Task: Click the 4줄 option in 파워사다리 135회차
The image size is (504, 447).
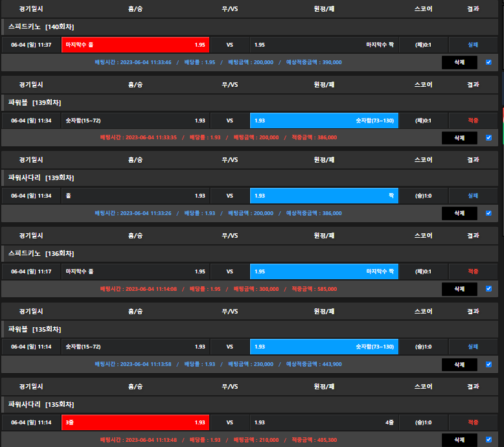Action: 324,422
